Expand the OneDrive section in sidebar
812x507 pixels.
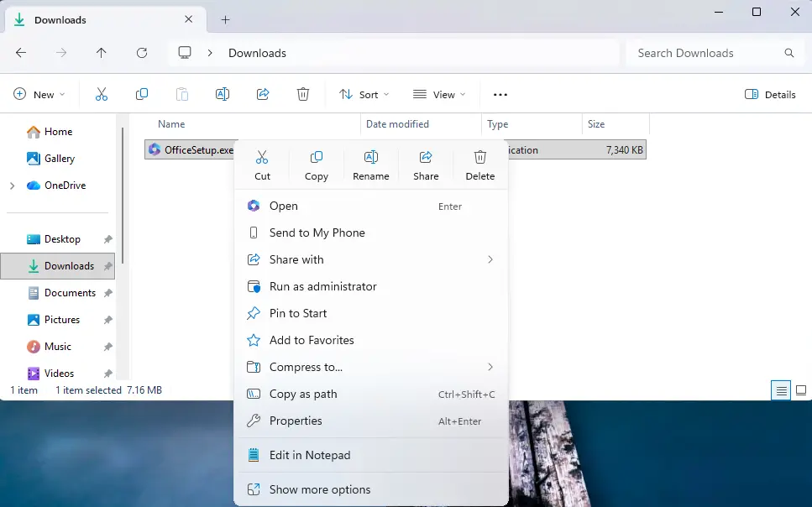tap(11, 185)
